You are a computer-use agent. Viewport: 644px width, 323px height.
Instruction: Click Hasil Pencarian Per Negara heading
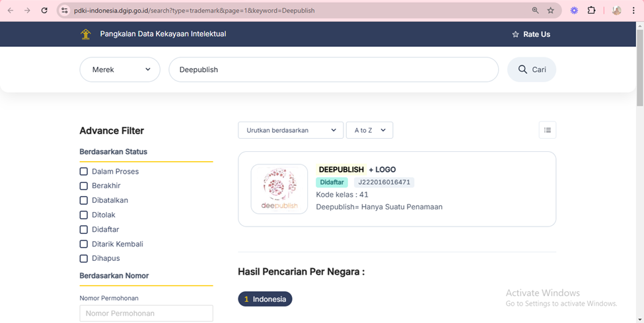301,271
